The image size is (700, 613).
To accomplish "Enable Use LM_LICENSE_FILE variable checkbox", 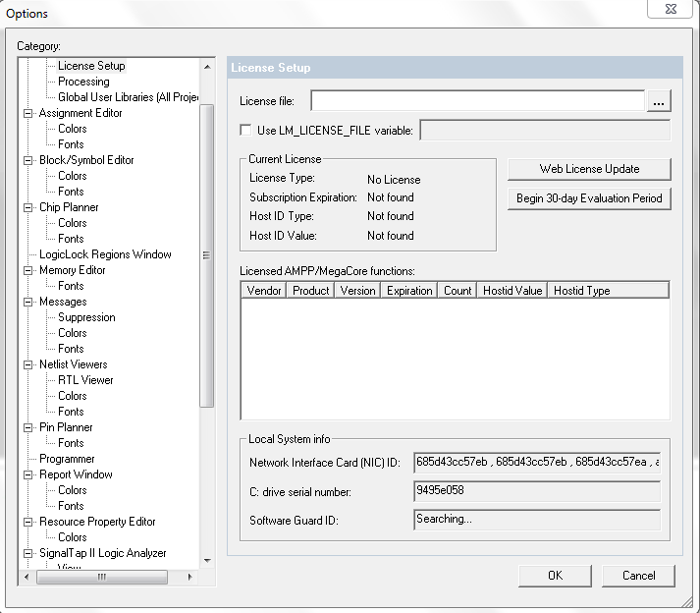I will (x=245, y=130).
